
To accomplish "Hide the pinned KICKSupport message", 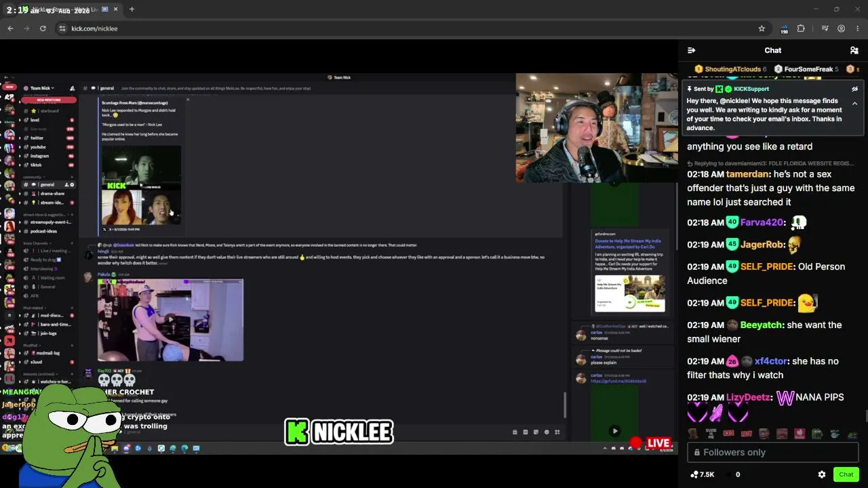I will [x=854, y=89].
